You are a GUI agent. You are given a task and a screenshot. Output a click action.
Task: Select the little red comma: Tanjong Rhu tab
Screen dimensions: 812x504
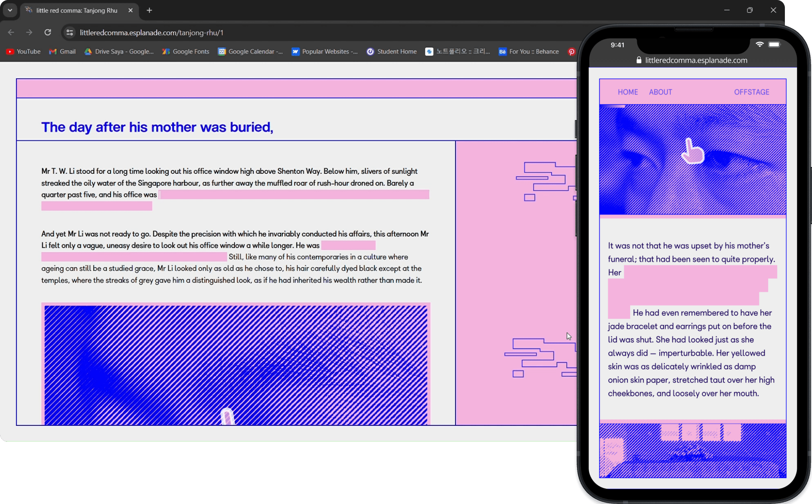[79, 10]
